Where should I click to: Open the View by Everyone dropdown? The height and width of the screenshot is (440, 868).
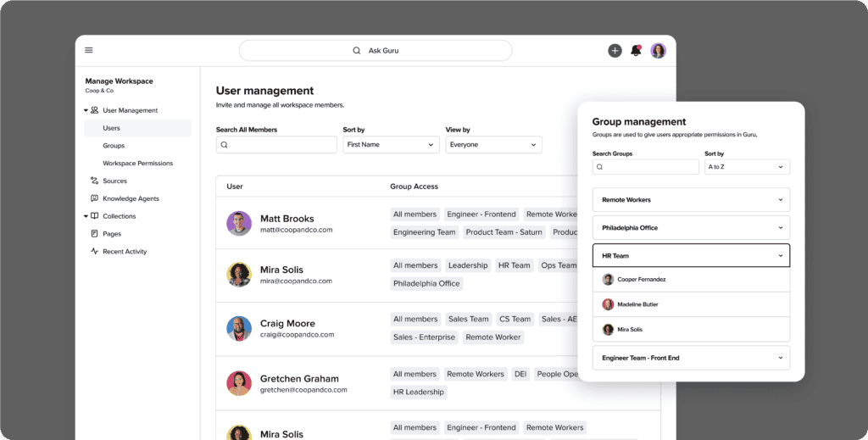494,145
